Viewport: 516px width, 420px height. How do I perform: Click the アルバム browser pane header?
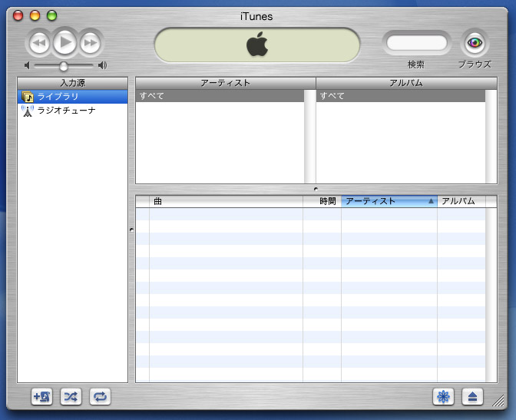[406, 83]
